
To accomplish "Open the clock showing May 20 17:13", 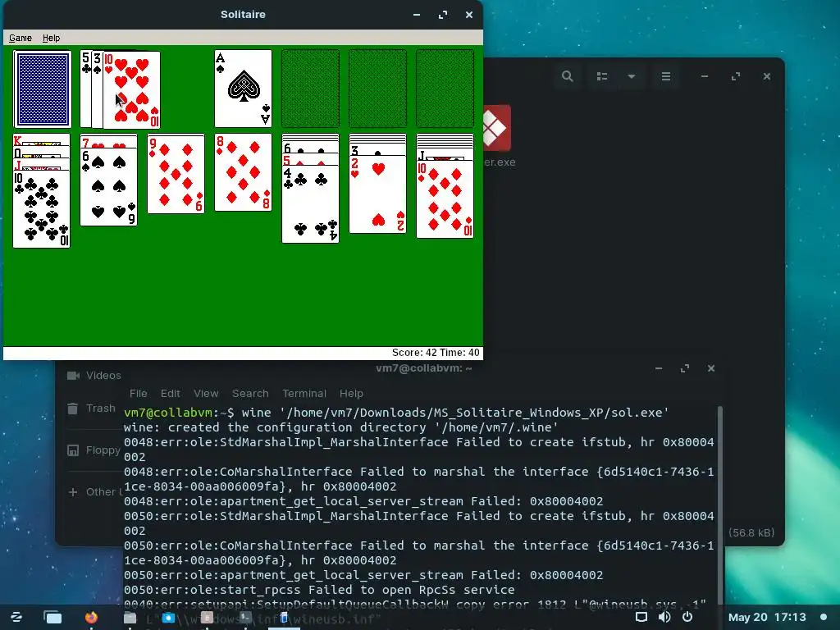I will click(x=767, y=617).
